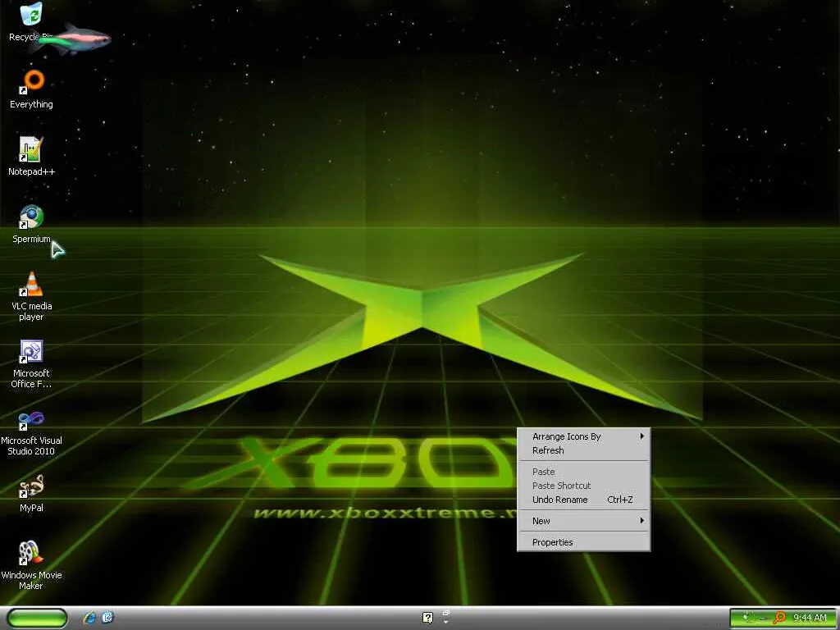
Task: Open the Arrange Icons By submenu
Action: pyautogui.click(x=584, y=436)
